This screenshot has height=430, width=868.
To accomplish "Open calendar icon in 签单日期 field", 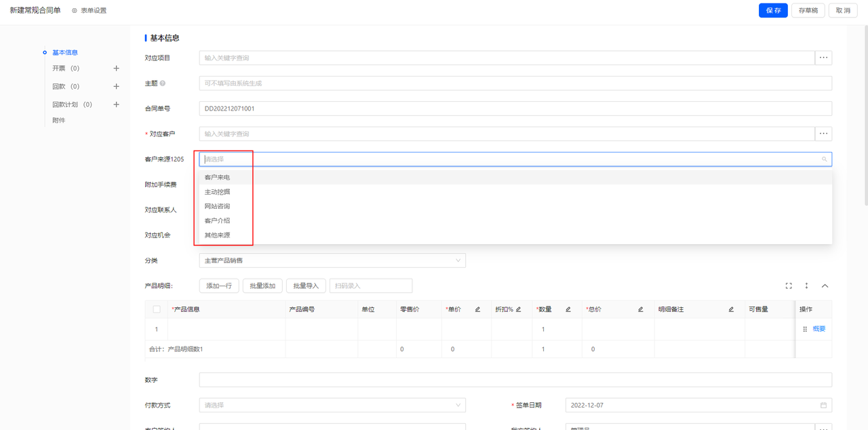I will (x=824, y=405).
